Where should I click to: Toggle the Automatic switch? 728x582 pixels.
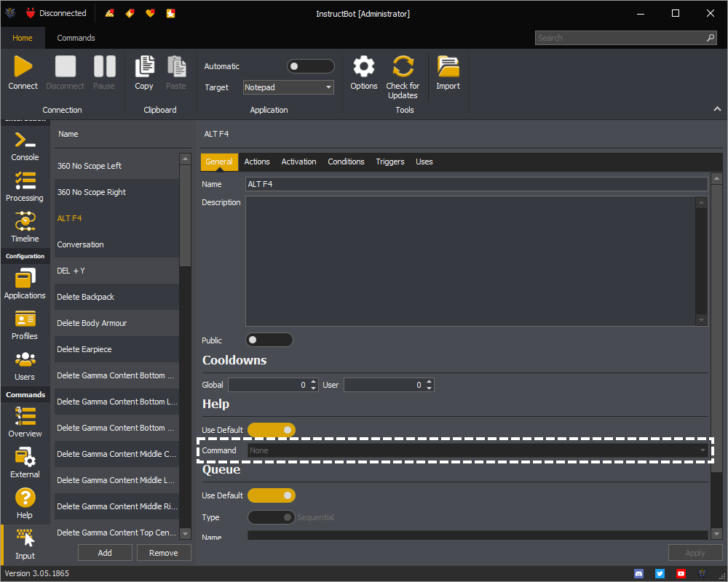(311, 66)
